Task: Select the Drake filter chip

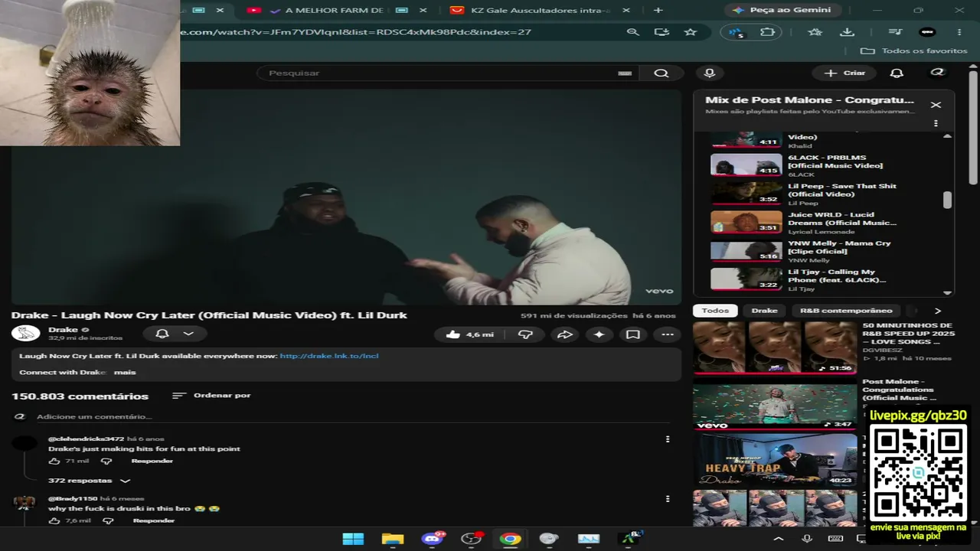Action: (765, 311)
